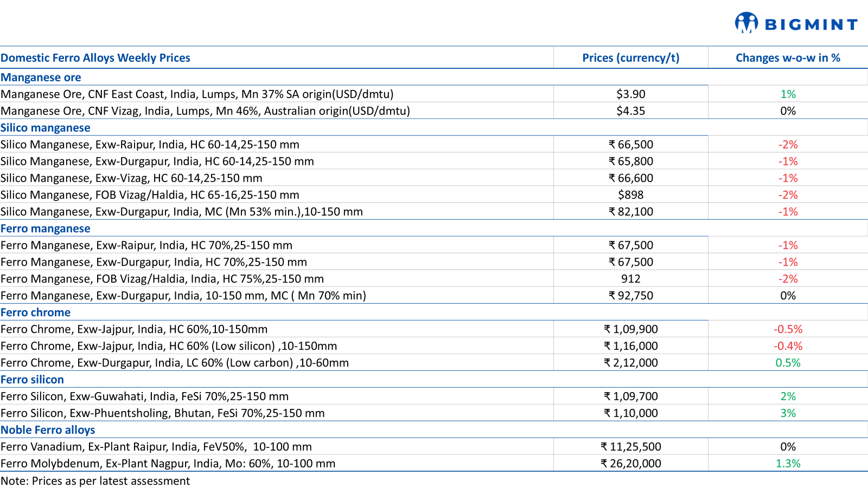Click the Ferro chrome section heading
Viewport: 868px width, 488px height.
36,313
